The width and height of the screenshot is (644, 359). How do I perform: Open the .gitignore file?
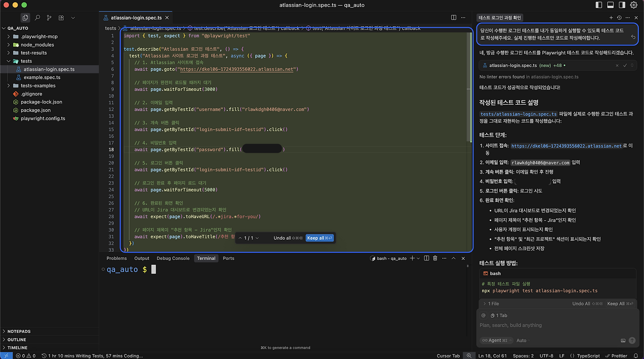(49, 94)
